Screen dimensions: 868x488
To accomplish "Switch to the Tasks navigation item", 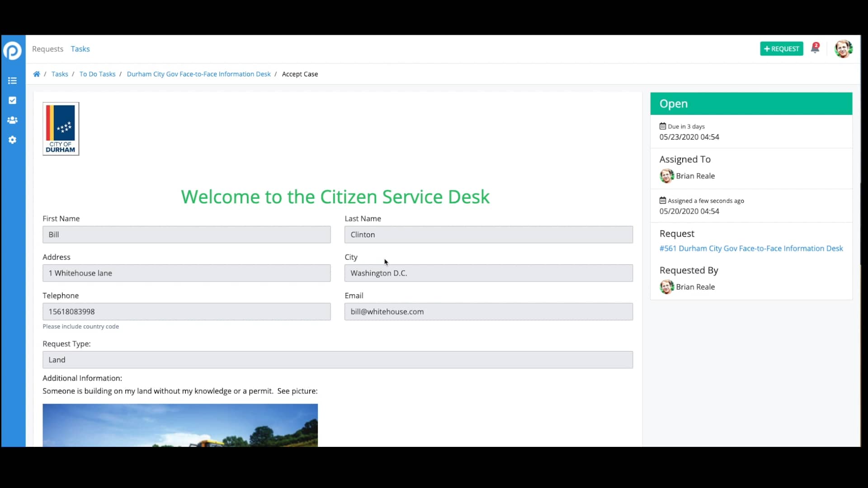I will coord(80,49).
